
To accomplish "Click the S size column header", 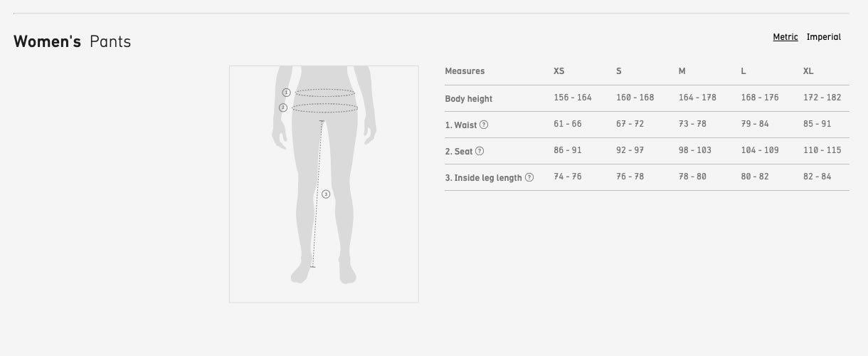I will click(619, 71).
